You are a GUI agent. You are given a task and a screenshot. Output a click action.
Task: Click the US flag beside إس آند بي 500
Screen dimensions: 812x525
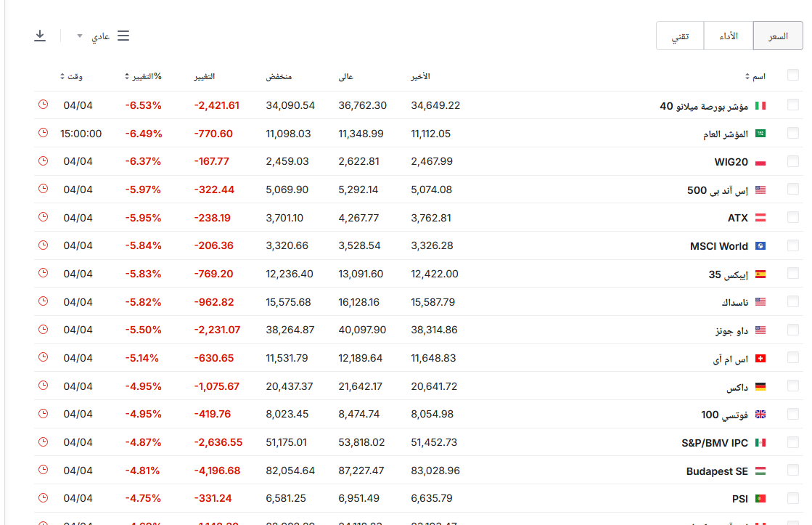pyautogui.click(x=760, y=190)
